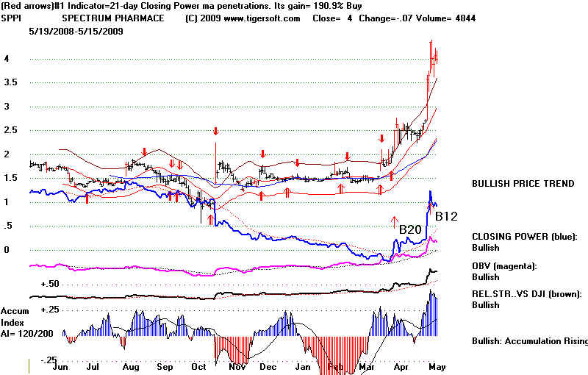Click the Jun month label on axis
Screen dimensions: 588x375
(60, 366)
